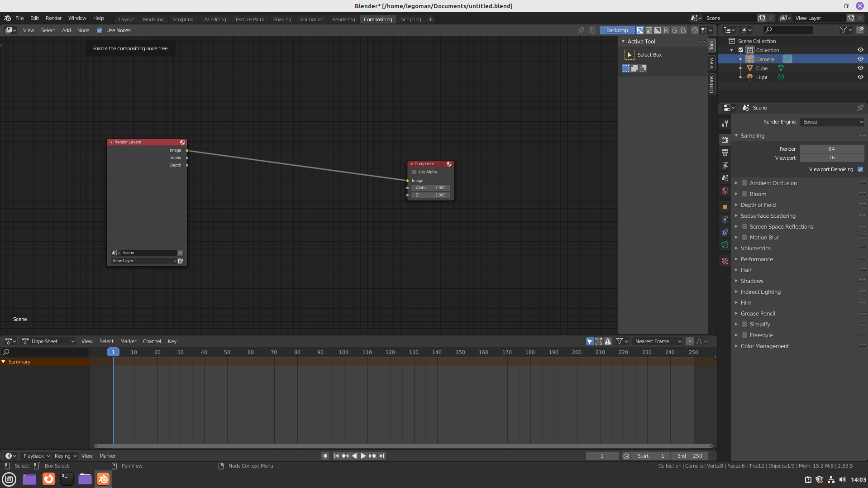The height and width of the screenshot is (488, 868).
Task: Open the Output Properties tab icon
Action: click(x=725, y=153)
